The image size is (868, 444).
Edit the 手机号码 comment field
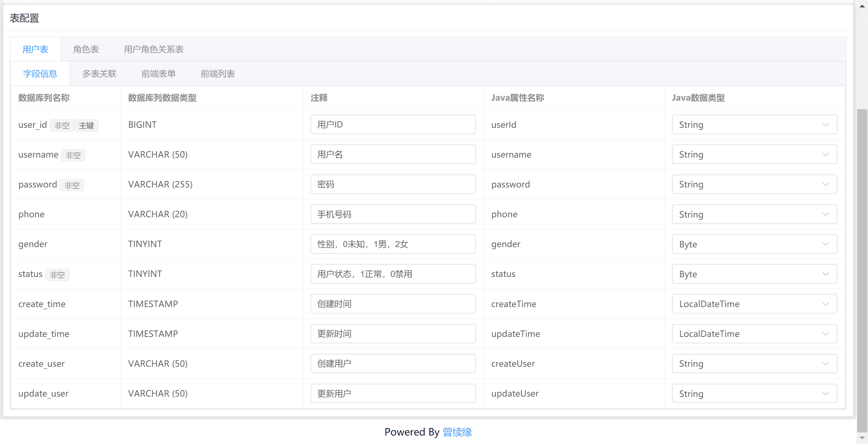[x=393, y=214]
